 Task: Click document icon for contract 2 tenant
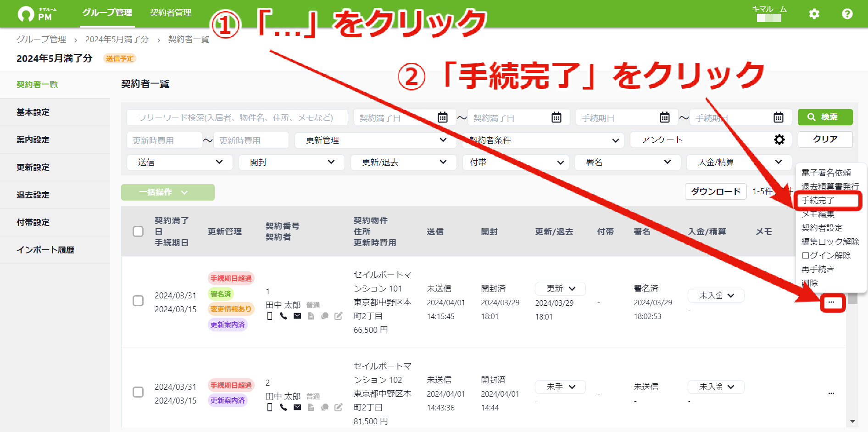tap(311, 407)
